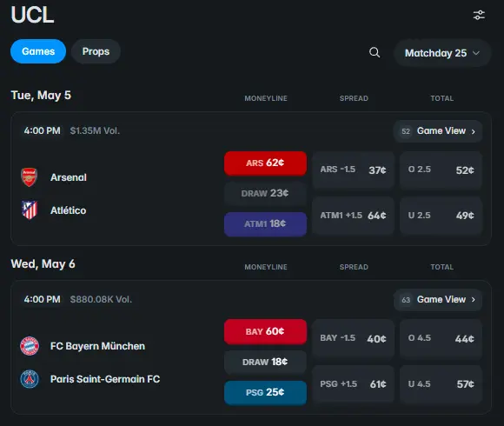This screenshot has height=426, width=504.
Task: Open the Paris Saint-Germain FC team name
Action: [105, 379]
